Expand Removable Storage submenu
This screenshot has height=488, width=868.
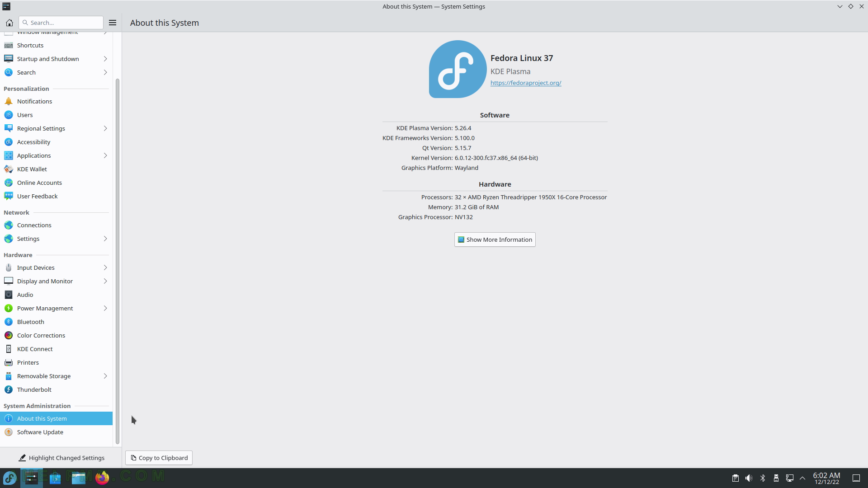[105, 376]
